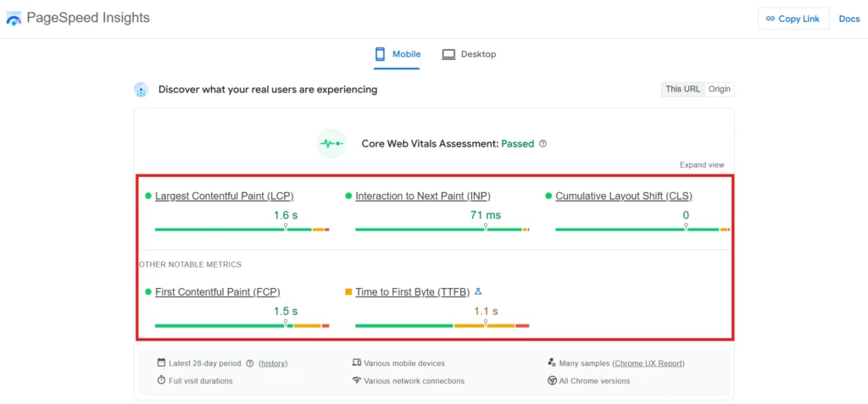Select the This URL toggle option

tap(682, 89)
